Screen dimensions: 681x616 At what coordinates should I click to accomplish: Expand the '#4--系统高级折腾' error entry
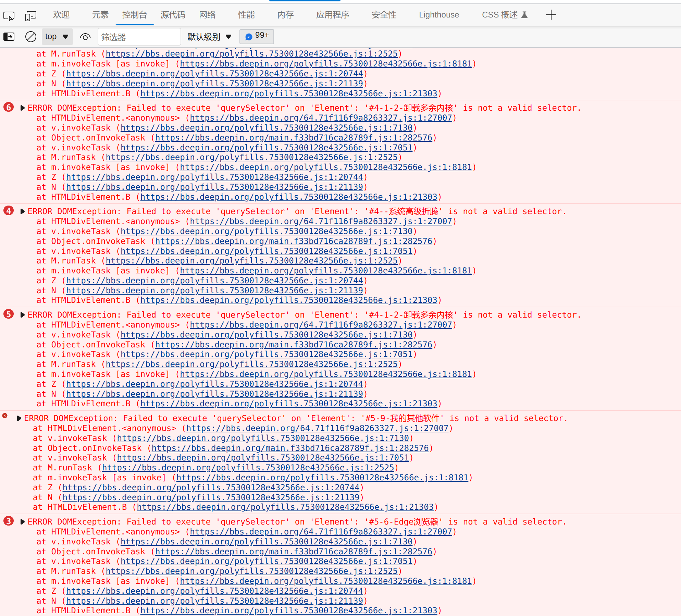pyautogui.click(x=23, y=212)
